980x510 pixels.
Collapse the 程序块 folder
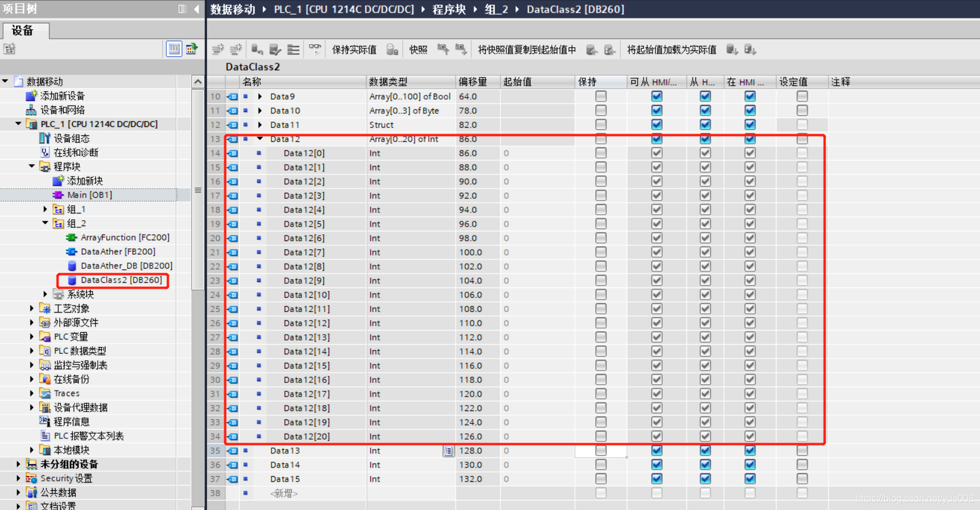(x=32, y=166)
